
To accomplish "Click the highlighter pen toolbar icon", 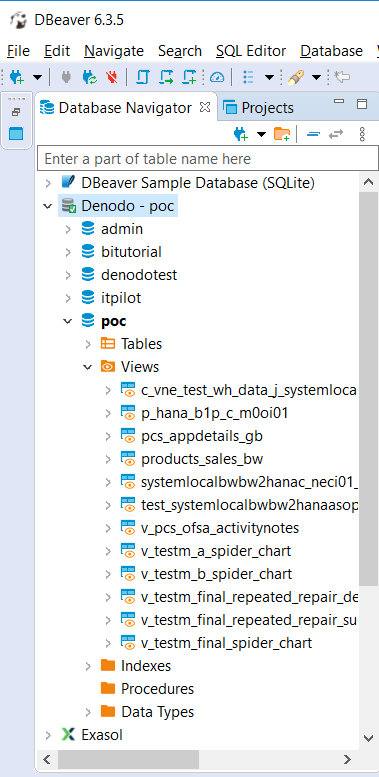I will (x=296, y=77).
